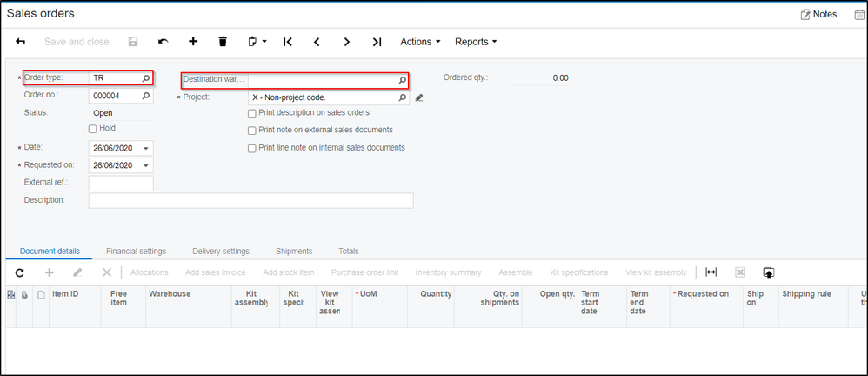Viewport: 868px width, 376px height.
Task: Open Notes at the top right
Action: (818, 14)
